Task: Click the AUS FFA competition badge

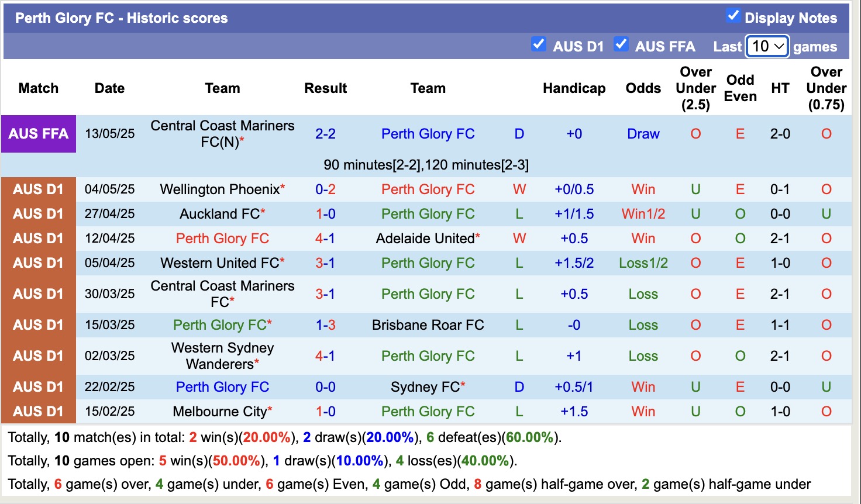Action: pyautogui.click(x=39, y=133)
